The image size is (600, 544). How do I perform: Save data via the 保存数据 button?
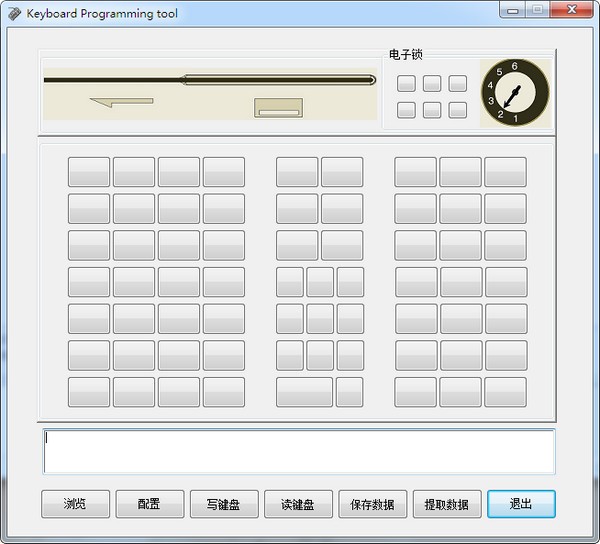(373, 504)
